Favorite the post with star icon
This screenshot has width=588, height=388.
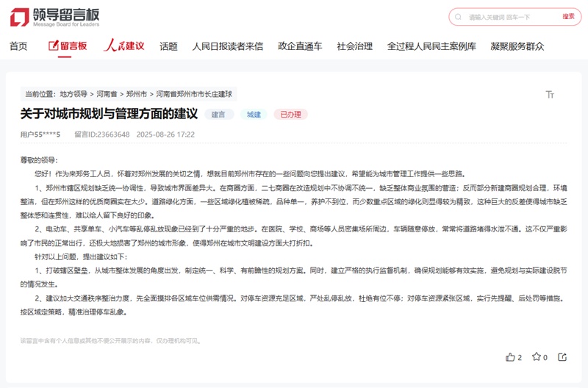click(537, 357)
